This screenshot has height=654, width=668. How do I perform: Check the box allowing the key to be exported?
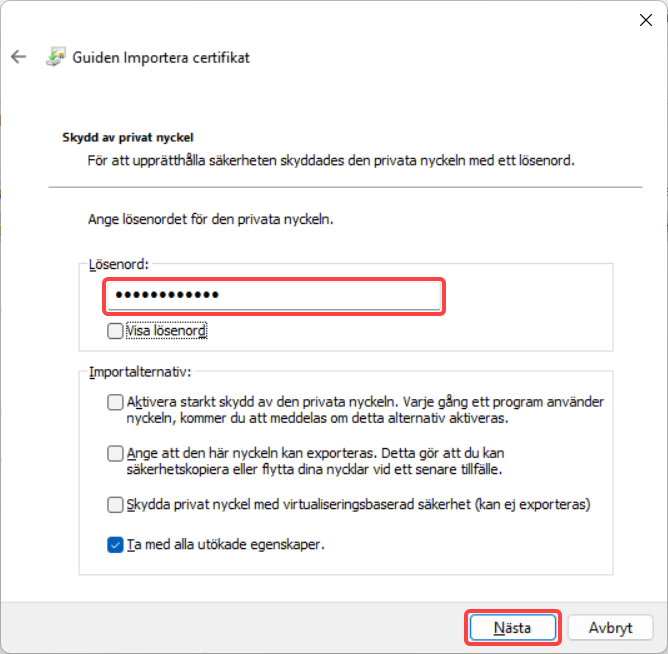pyautogui.click(x=115, y=453)
